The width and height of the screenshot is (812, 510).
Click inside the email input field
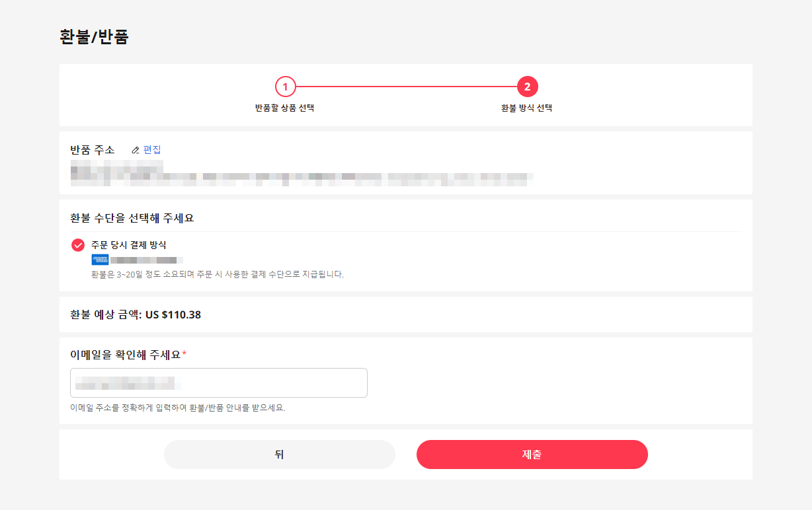(218, 382)
